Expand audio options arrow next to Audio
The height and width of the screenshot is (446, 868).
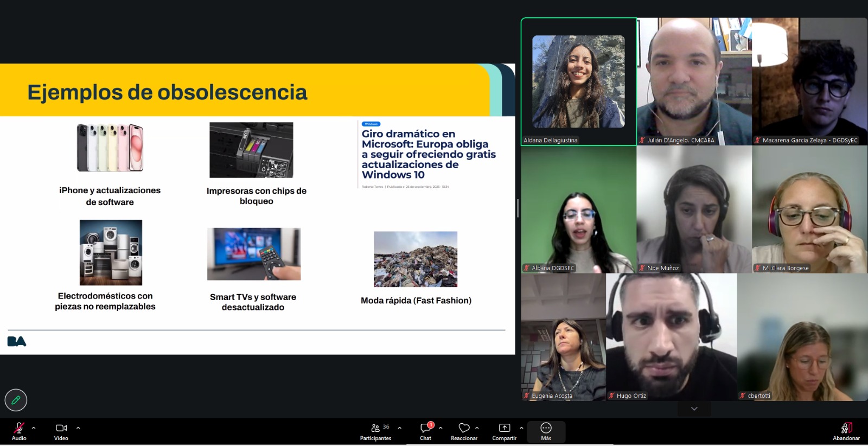(x=34, y=428)
